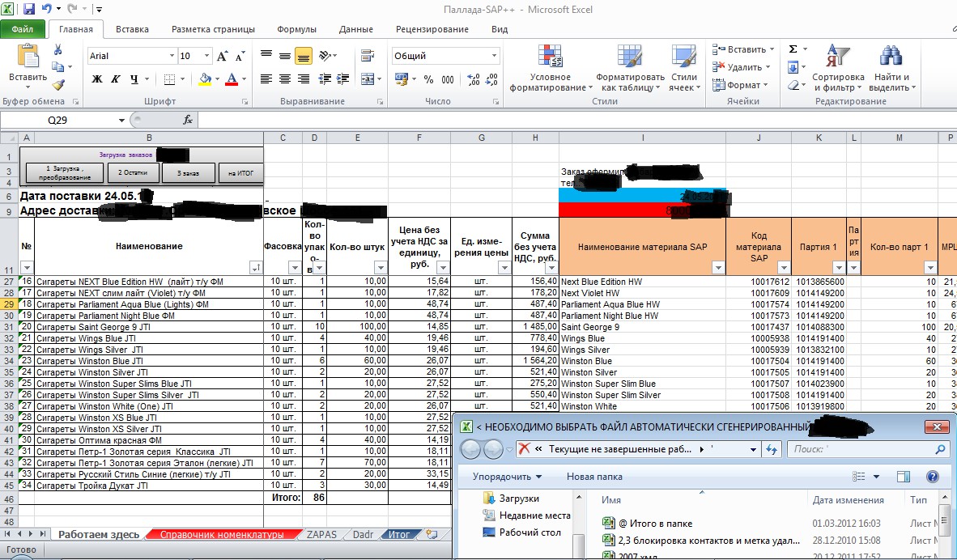Increase font size with the larger A icon
Viewport: 957px width, 560px height.
tap(222, 56)
